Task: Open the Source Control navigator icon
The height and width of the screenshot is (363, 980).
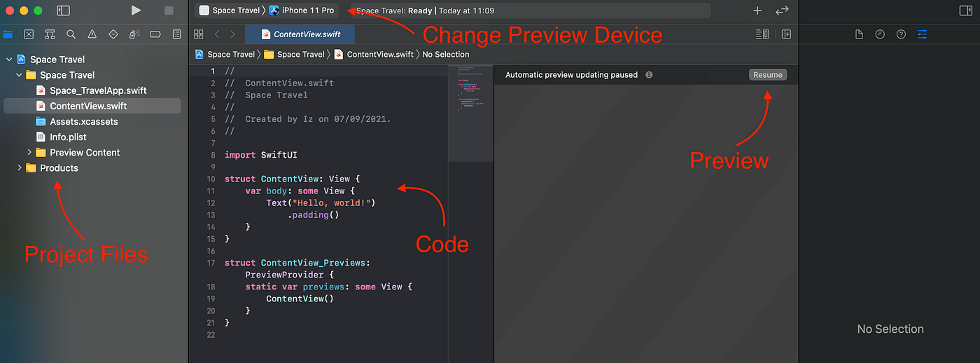Action: [29, 34]
